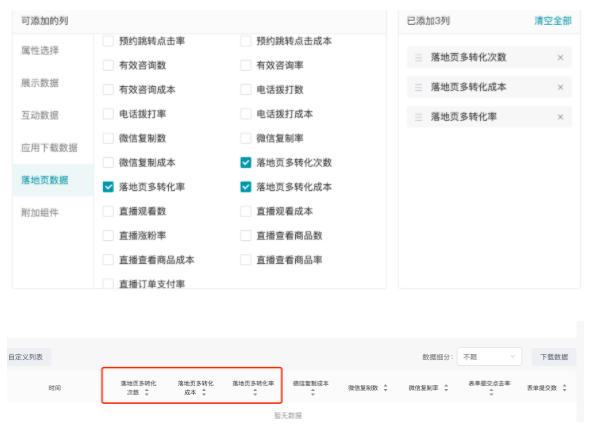
Task: Click the 已添加3列 panel title
Action: pyautogui.click(x=428, y=21)
